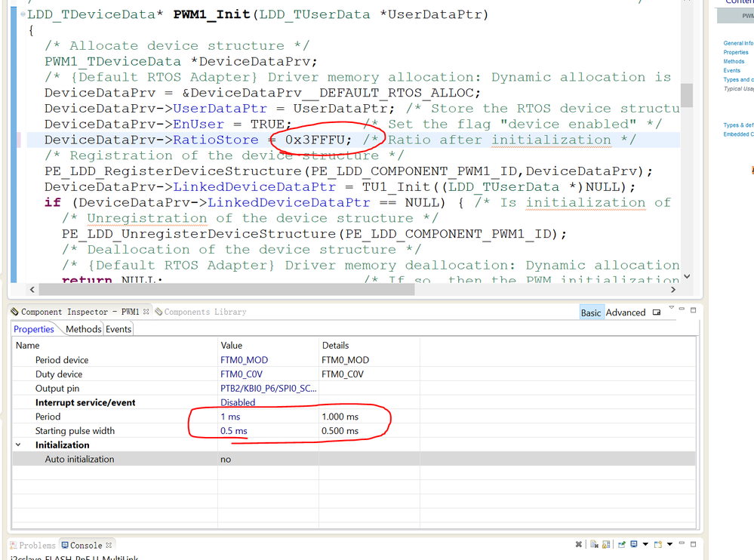Open the Methods tab

(x=84, y=329)
